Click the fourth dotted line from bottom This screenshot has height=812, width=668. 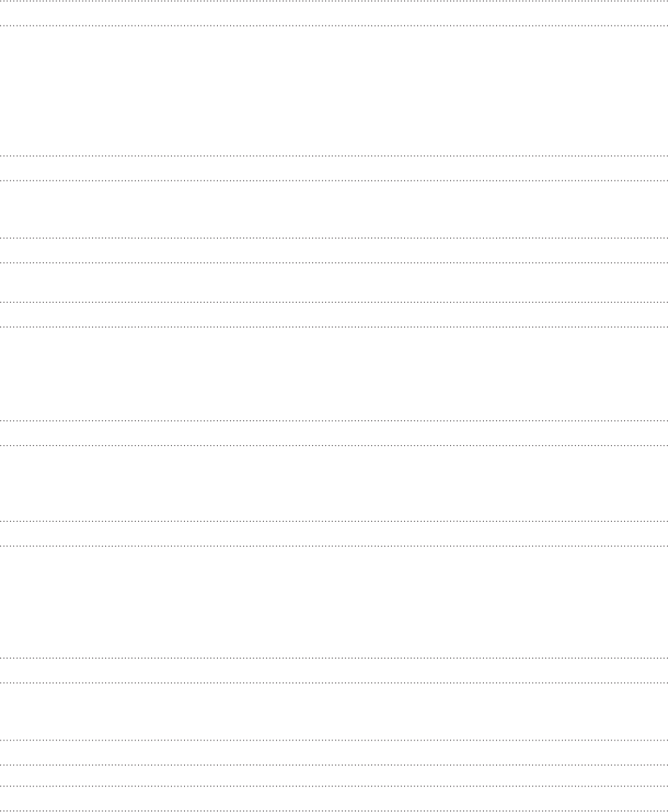[x=334, y=740]
